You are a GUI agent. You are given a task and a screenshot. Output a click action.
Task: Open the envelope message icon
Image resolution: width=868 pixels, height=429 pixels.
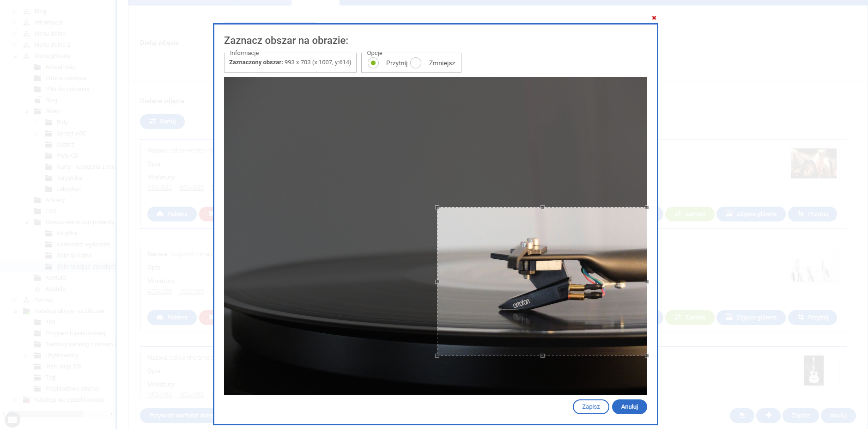pos(12,420)
